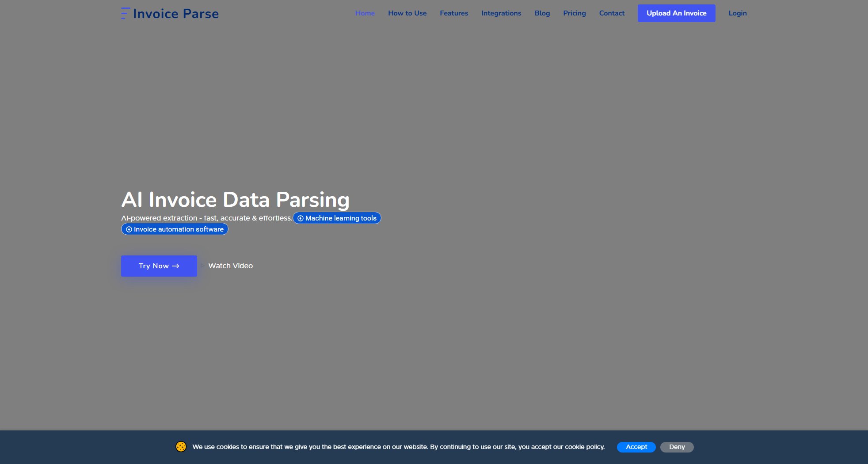868x464 pixels.
Task: Click the Login link
Action: (x=737, y=13)
